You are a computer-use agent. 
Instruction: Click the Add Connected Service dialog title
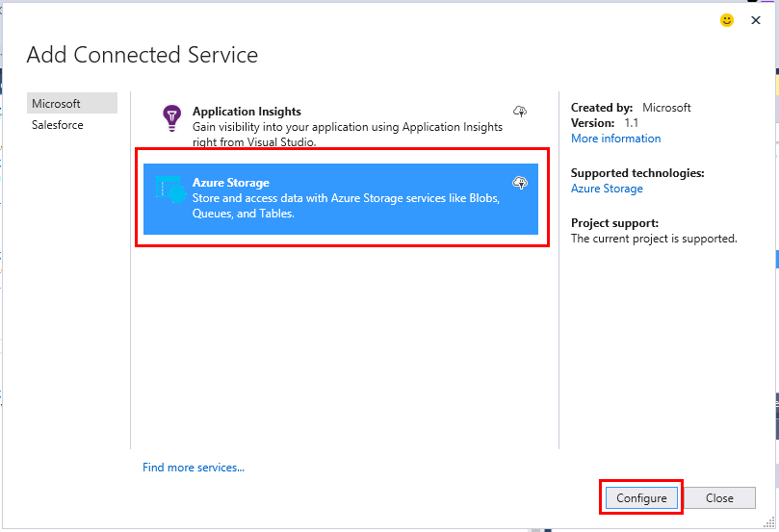click(x=143, y=55)
